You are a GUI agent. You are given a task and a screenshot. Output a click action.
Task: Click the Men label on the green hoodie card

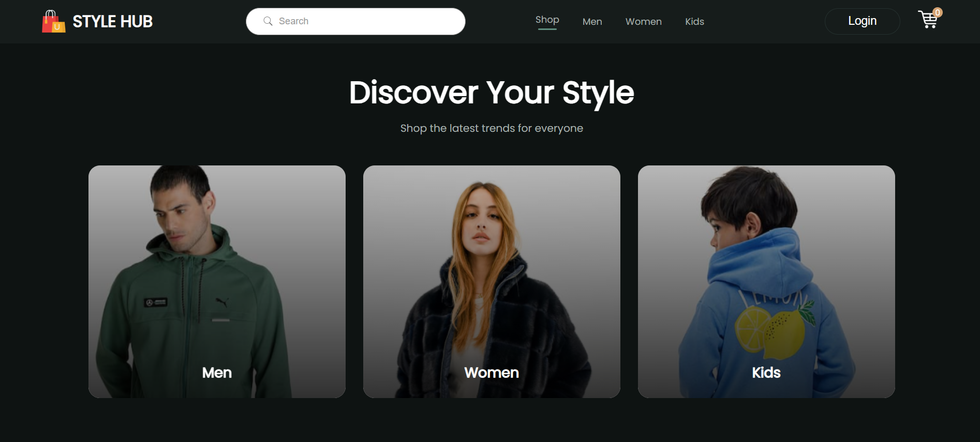pyautogui.click(x=217, y=373)
